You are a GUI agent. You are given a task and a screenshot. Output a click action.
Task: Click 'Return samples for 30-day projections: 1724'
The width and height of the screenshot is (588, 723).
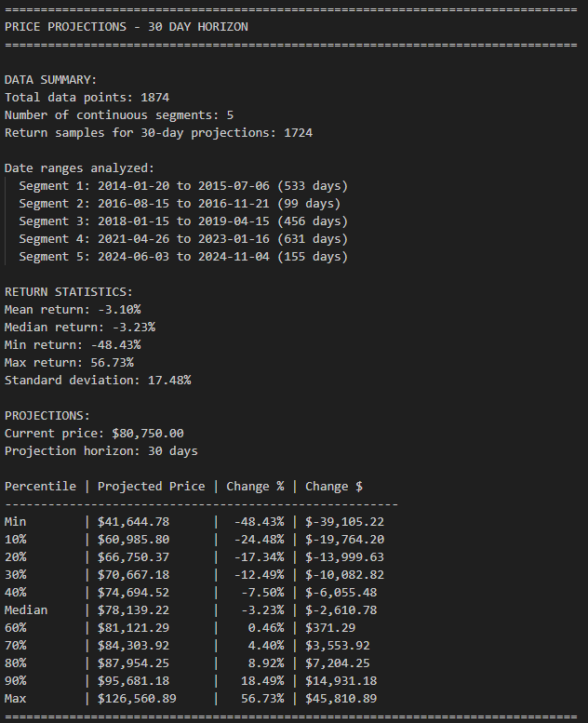click(x=159, y=133)
